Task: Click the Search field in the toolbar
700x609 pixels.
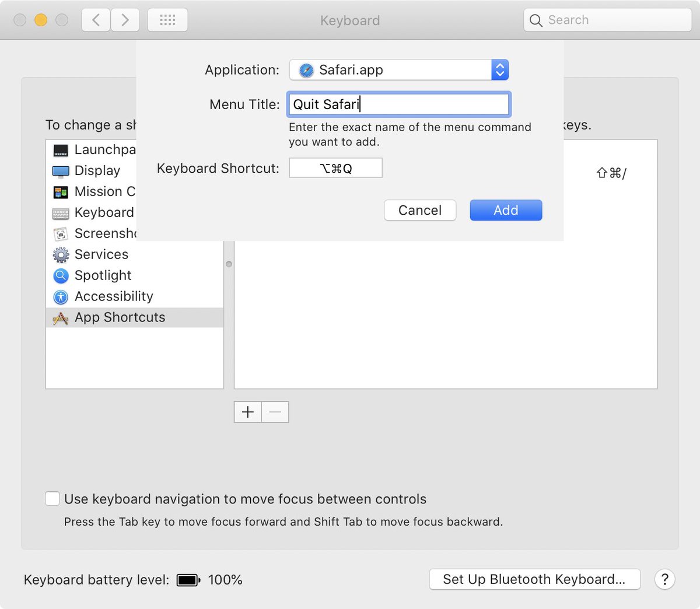Action: pos(607,20)
